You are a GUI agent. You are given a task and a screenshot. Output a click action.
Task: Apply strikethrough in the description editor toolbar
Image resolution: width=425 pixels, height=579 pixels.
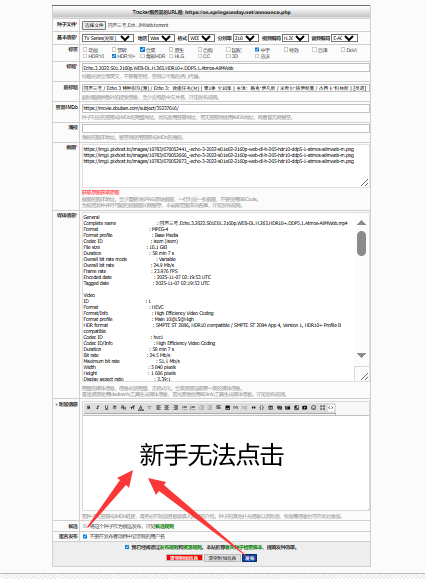point(115,408)
